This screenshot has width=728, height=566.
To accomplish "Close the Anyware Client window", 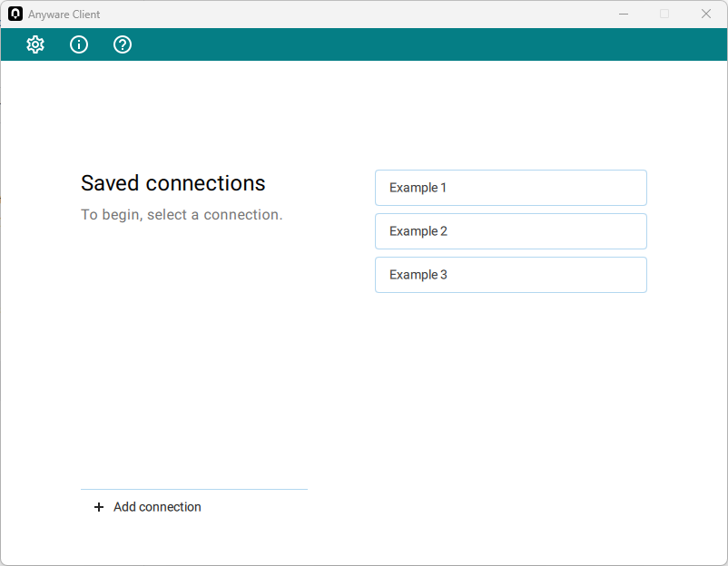I will click(x=706, y=14).
